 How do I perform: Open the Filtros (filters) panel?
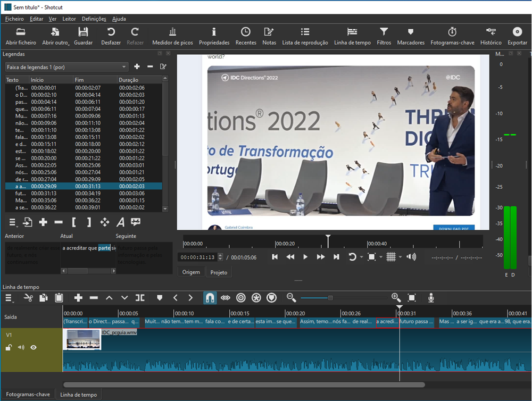(x=384, y=36)
